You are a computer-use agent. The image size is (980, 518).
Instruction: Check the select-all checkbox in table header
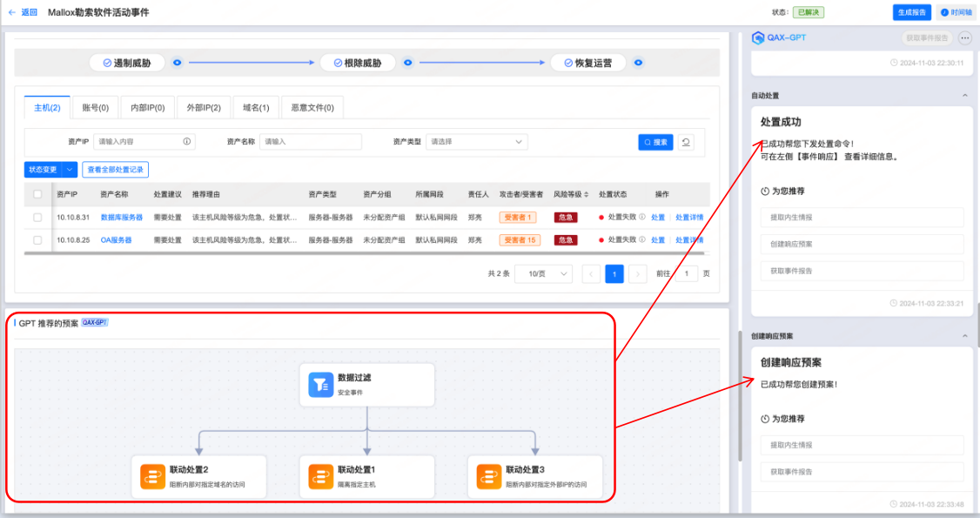point(36,193)
